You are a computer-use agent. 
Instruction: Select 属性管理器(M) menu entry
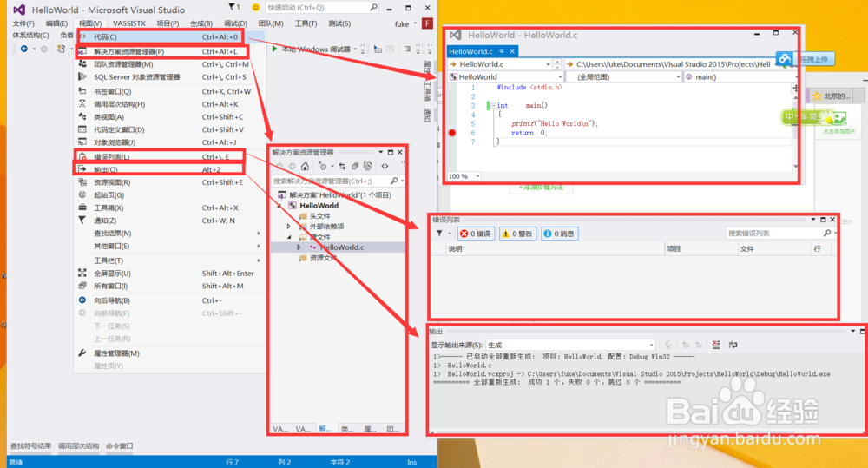click(x=169, y=353)
